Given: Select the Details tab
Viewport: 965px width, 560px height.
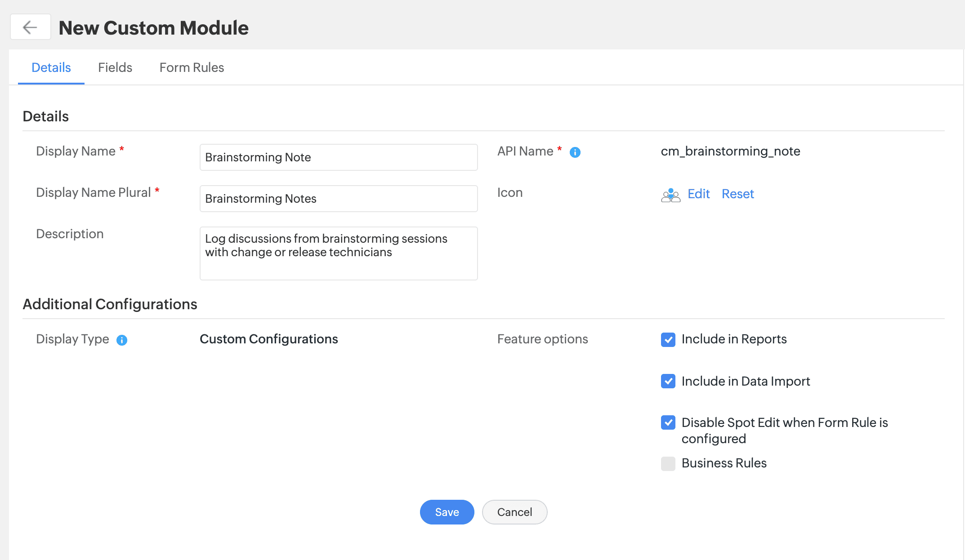Looking at the screenshot, I should tap(51, 67).
